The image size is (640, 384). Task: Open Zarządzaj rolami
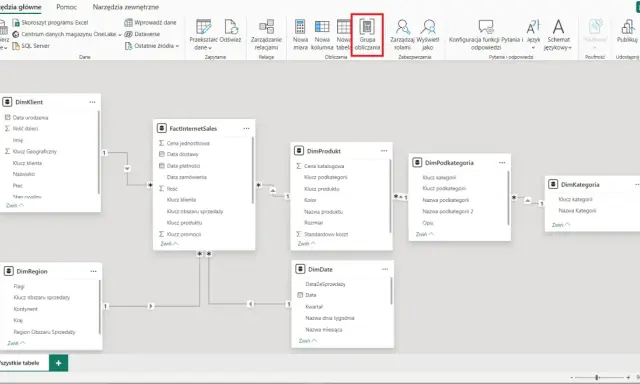[402, 35]
